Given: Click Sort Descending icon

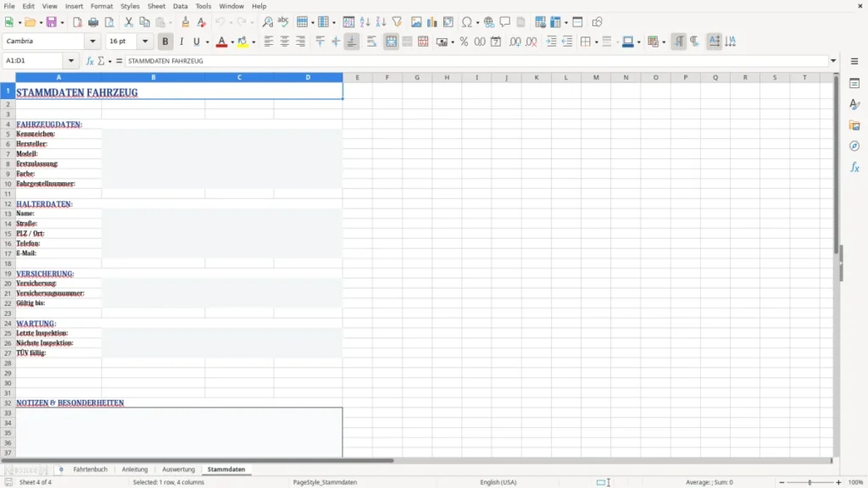Looking at the screenshot, I should (381, 22).
